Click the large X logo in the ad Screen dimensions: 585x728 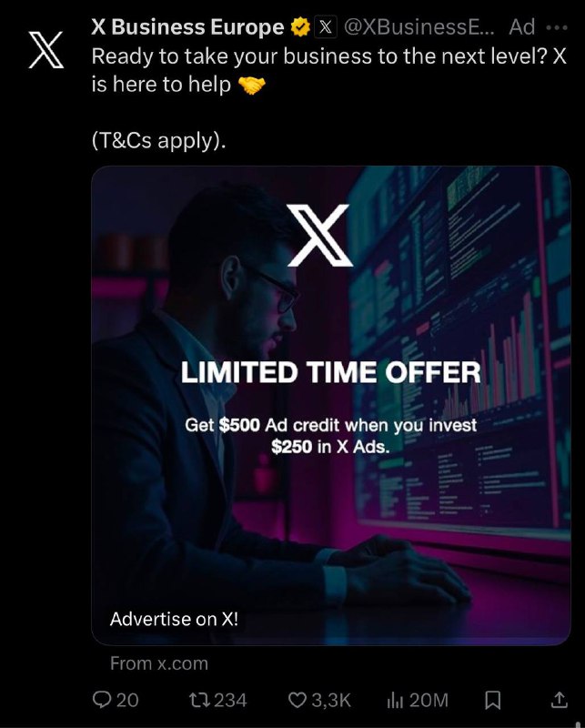coord(318,236)
